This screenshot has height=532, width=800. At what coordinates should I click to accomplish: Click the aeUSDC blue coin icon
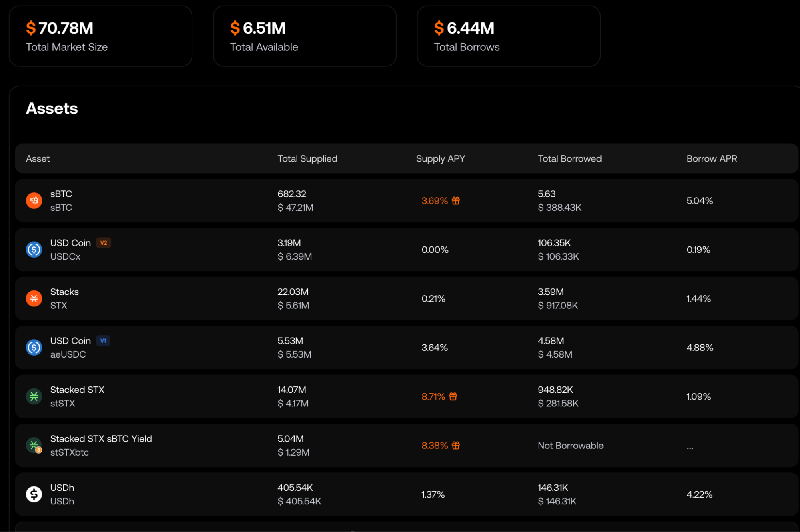pos(34,348)
